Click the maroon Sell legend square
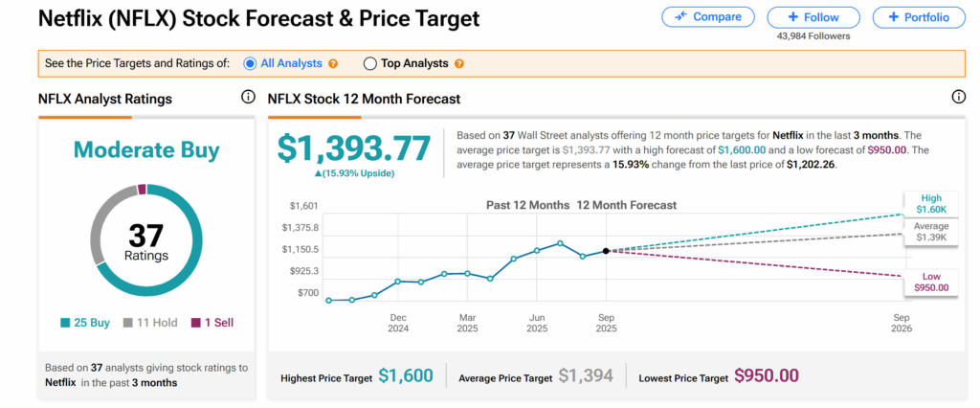Viewport: 980px width, 408px height. coord(196,323)
